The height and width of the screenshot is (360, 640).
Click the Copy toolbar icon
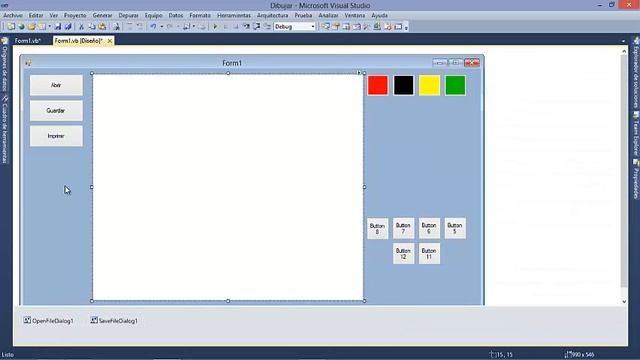coord(92,27)
